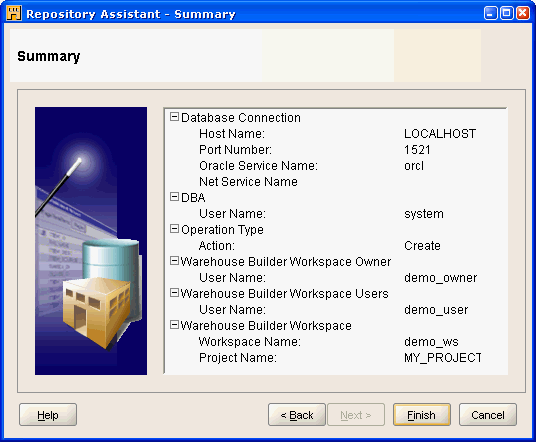Select the User Name: label under DBA
Image resolution: width=536 pixels, height=442 pixels.
point(232,214)
